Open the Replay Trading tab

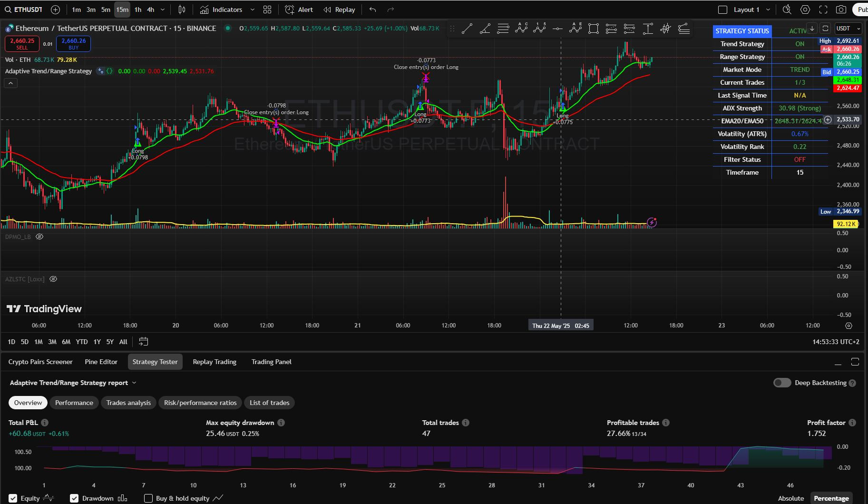[x=215, y=362]
